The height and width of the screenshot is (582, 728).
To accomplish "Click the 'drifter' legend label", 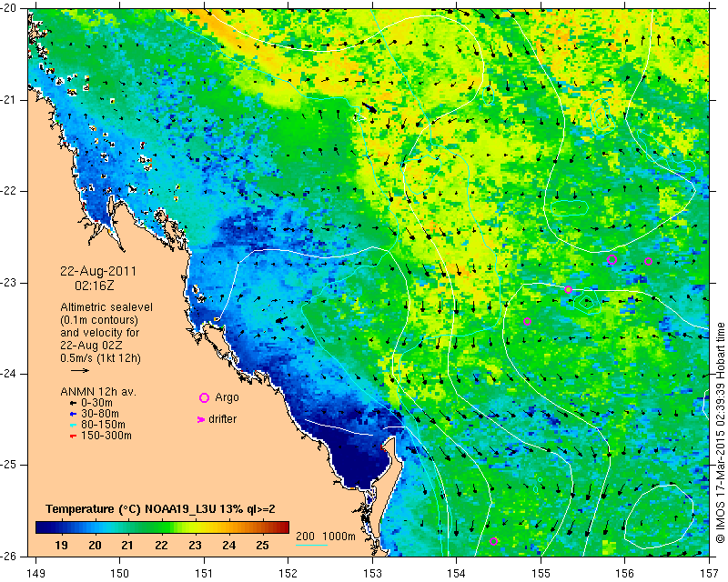I will (x=222, y=419).
